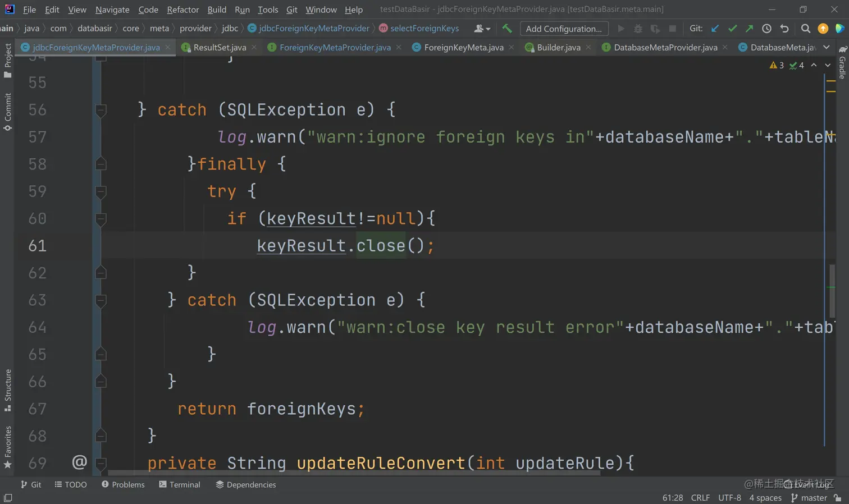Viewport: 849px width, 504px height.
Task: Open the File menu
Action: click(29, 10)
